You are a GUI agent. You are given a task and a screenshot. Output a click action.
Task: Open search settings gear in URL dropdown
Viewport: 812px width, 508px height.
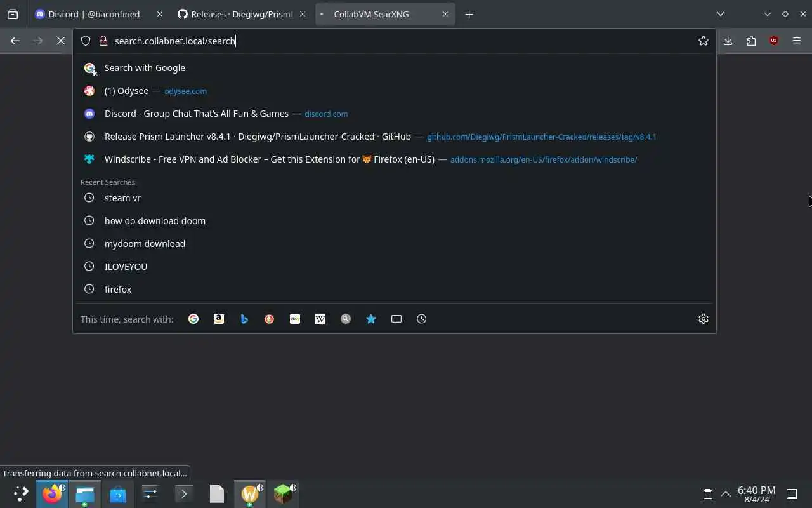click(703, 319)
